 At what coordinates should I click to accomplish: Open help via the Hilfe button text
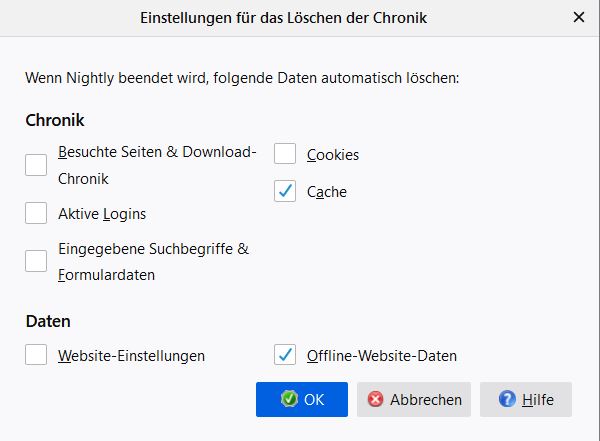538,399
